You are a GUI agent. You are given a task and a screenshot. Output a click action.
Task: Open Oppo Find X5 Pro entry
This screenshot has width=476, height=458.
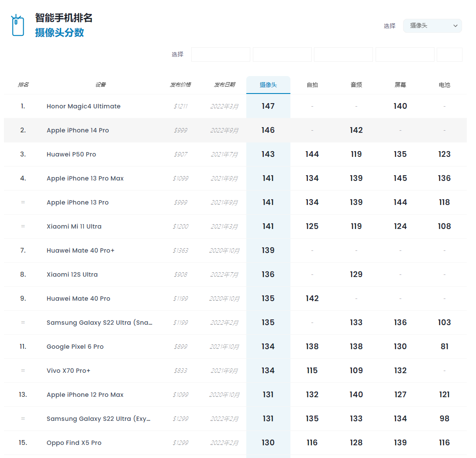74,443
